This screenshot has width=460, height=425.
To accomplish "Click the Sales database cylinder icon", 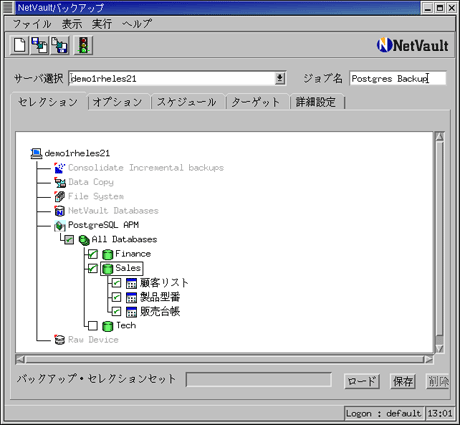I will (x=107, y=269).
